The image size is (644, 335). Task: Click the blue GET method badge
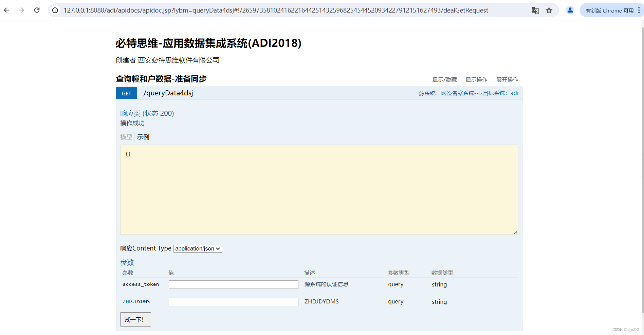(127, 93)
